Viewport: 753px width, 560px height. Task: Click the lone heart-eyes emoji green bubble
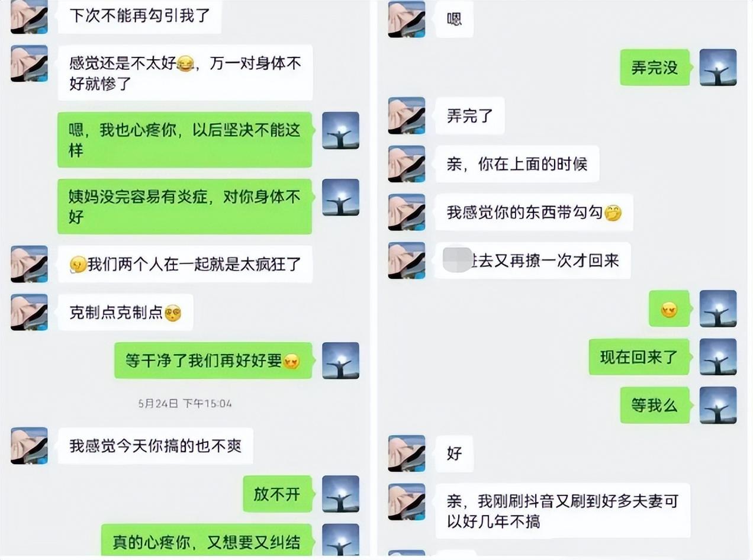click(x=669, y=308)
